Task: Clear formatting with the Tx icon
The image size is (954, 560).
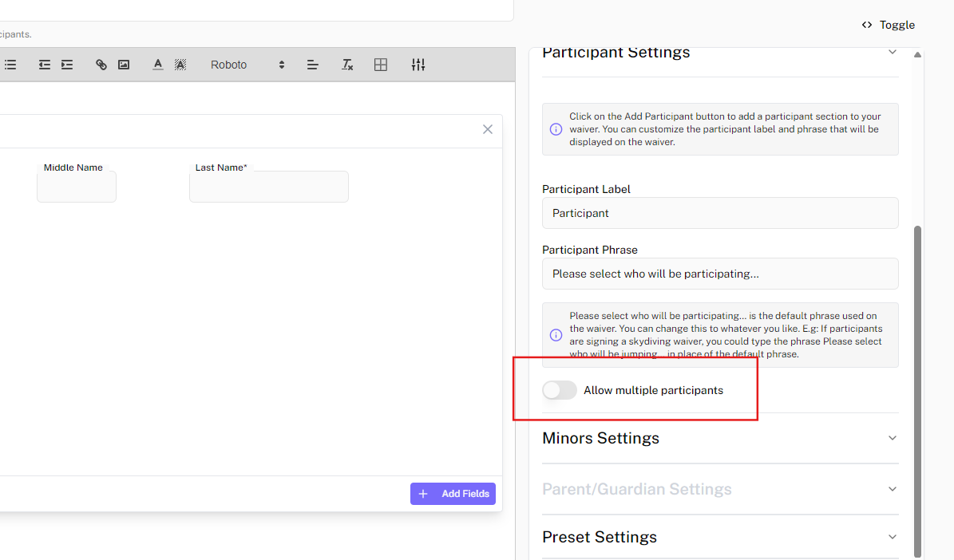Action: (347, 65)
